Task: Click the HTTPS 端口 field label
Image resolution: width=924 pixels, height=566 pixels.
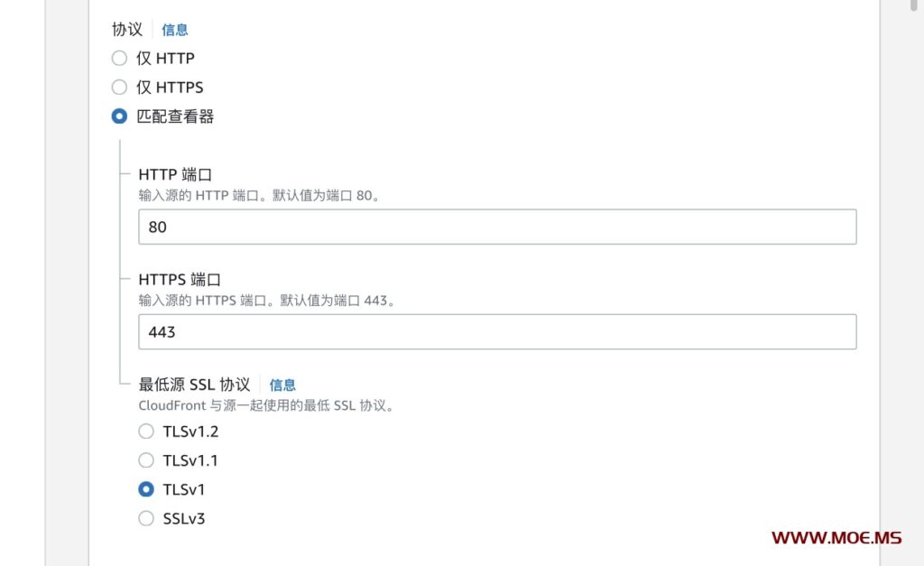Action: coord(180,279)
